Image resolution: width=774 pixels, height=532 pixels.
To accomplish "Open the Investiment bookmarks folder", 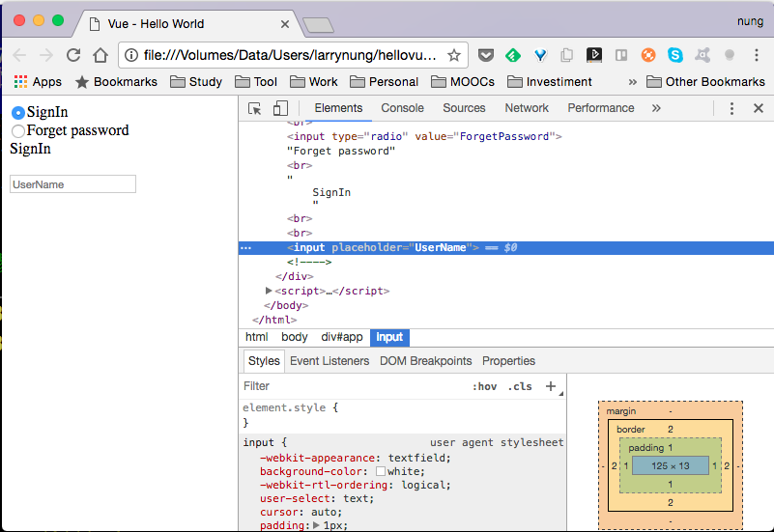I will [x=550, y=82].
